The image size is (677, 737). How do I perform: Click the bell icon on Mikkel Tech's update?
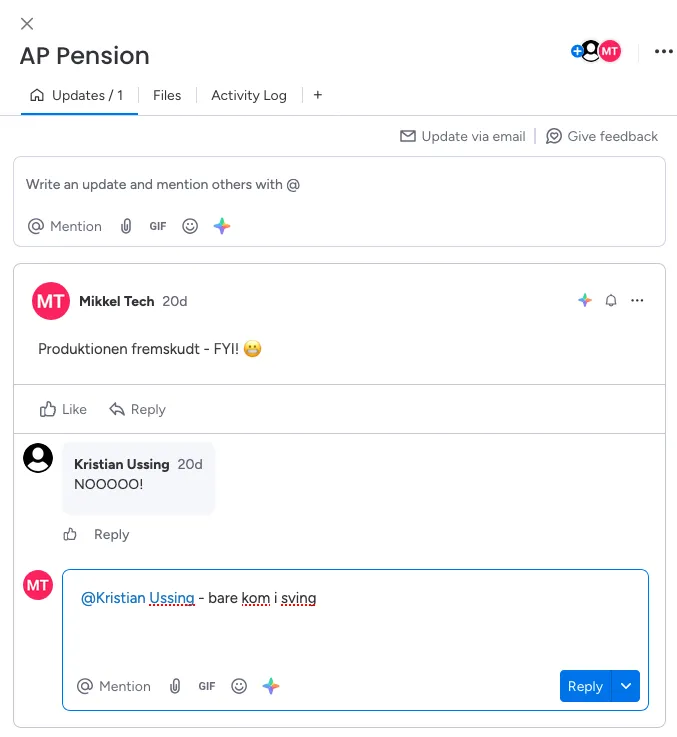point(611,301)
